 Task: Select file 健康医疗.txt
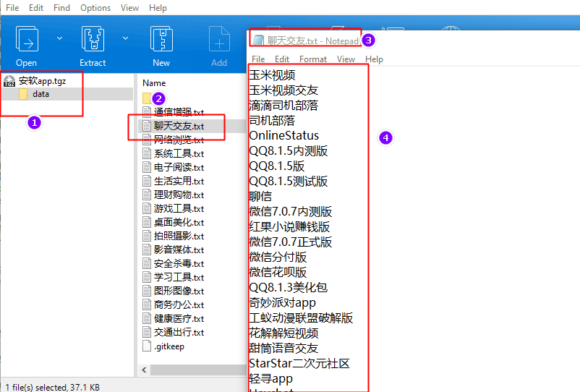179,318
